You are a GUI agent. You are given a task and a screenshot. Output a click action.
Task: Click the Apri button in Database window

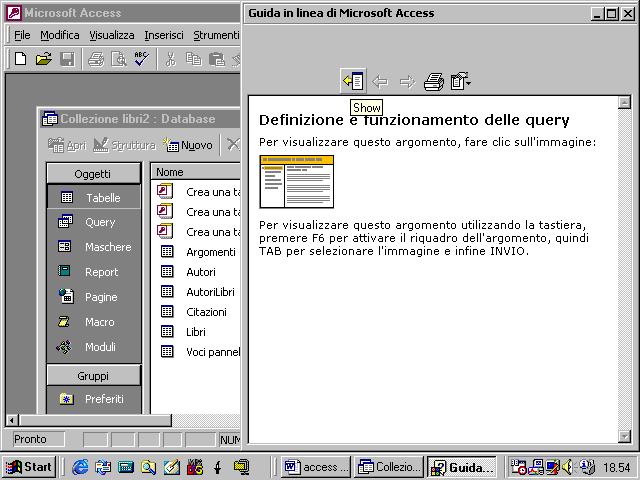[x=67, y=145]
